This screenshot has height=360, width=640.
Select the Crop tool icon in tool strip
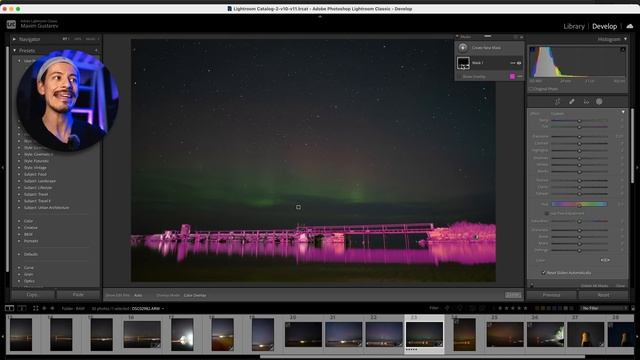557,102
